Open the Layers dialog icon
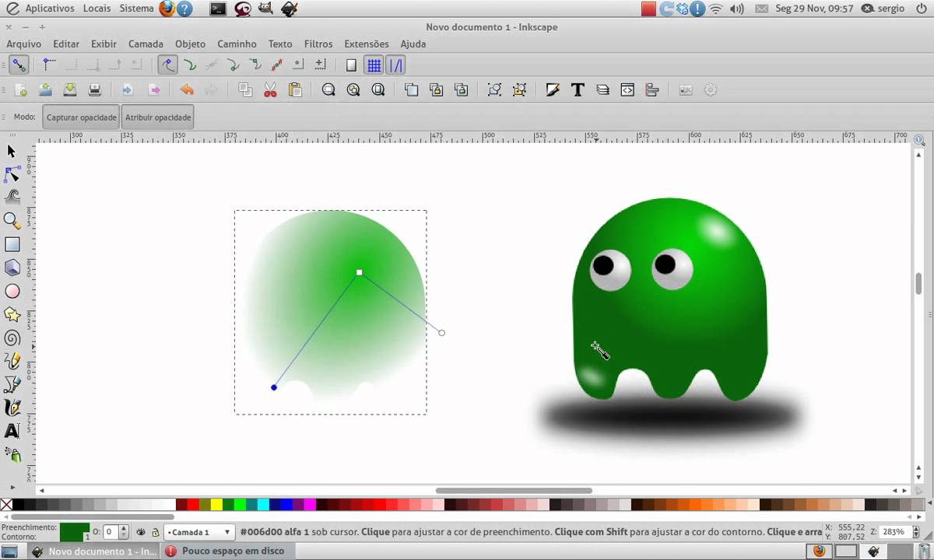The height and width of the screenshot is (560, 934). point(602,90)
